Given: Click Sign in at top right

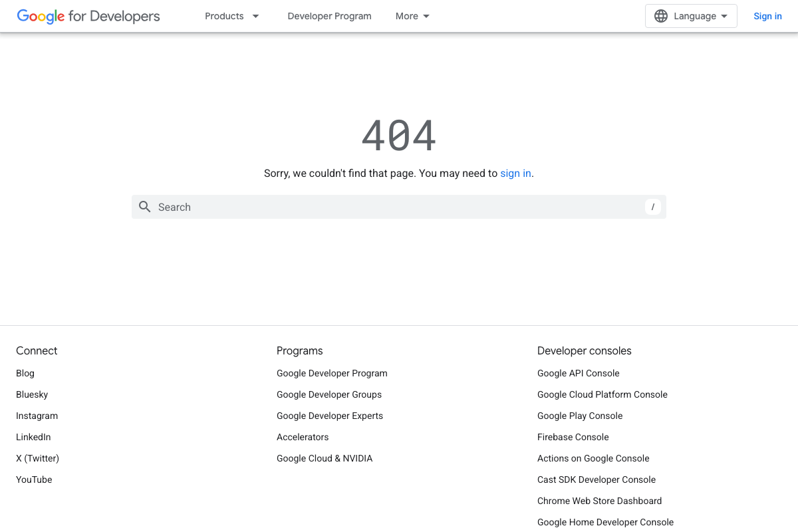Looking at the screenshot, I should click(x=767, y=16).
